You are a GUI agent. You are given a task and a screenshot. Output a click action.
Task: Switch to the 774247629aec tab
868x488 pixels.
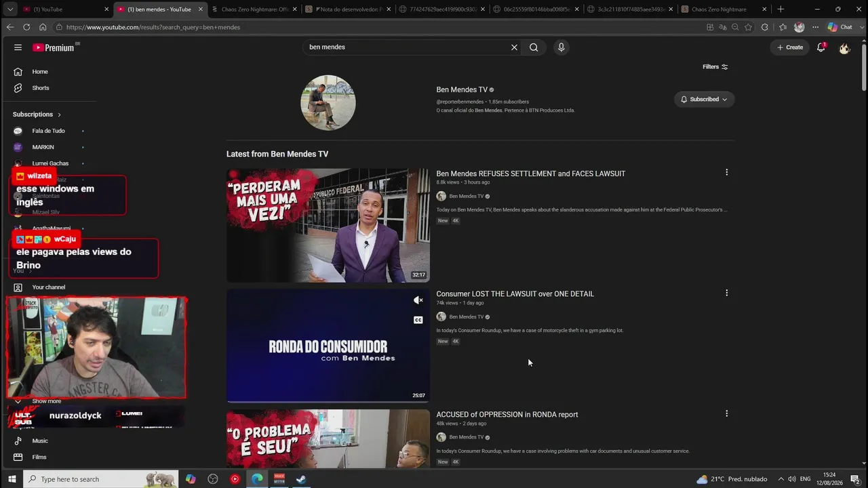coord(441,9)
